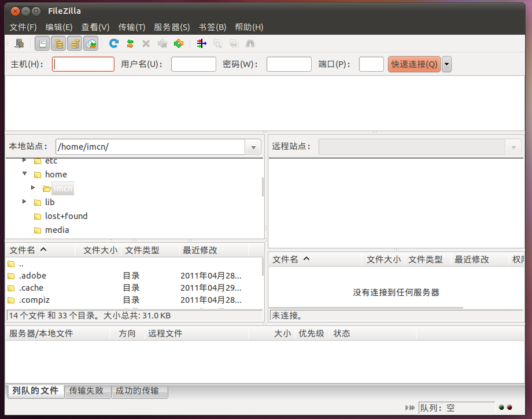Image resolution: width=532 pixels, height=419 pixels.
Task: Open the quick connect history dropdown arrow
Action: [447, 64]
